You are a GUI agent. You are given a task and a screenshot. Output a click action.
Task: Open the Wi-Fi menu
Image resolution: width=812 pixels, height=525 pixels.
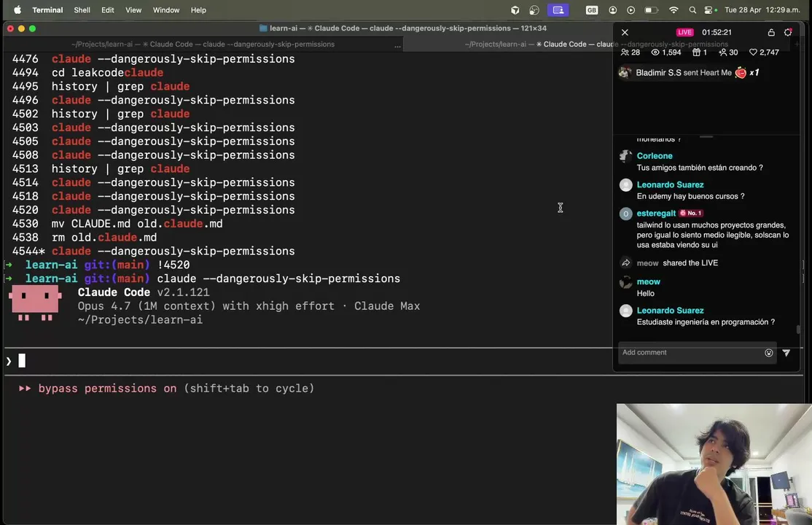coord(674,10)
